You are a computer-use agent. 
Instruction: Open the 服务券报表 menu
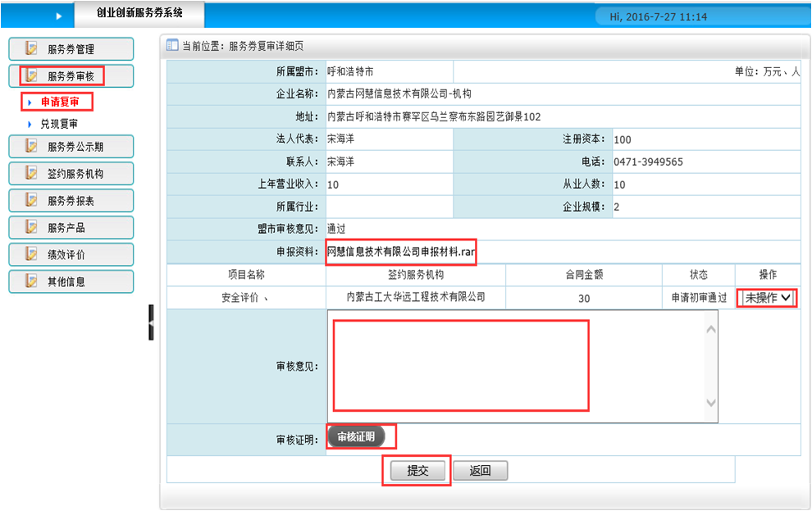click(71, 200)
